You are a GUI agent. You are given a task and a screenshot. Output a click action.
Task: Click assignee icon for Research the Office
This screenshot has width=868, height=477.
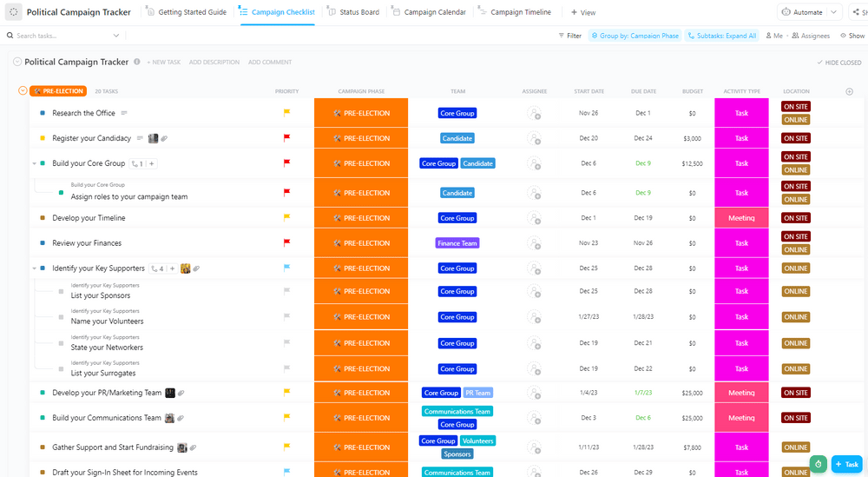point(534,113)
